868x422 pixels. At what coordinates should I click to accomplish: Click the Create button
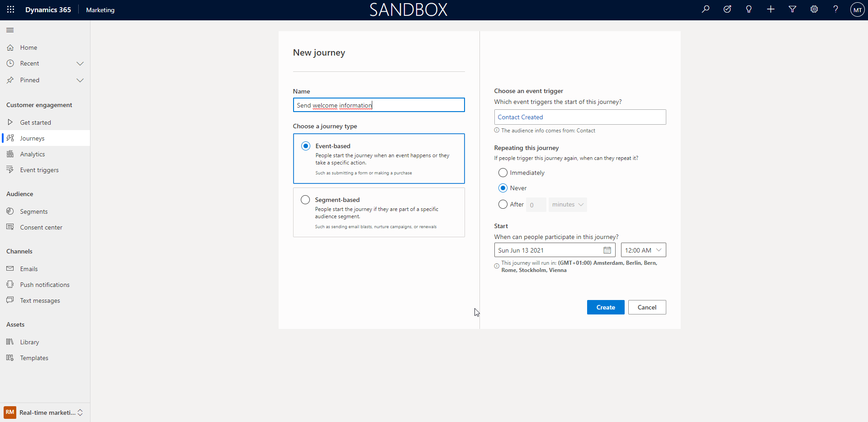point(605,307)
